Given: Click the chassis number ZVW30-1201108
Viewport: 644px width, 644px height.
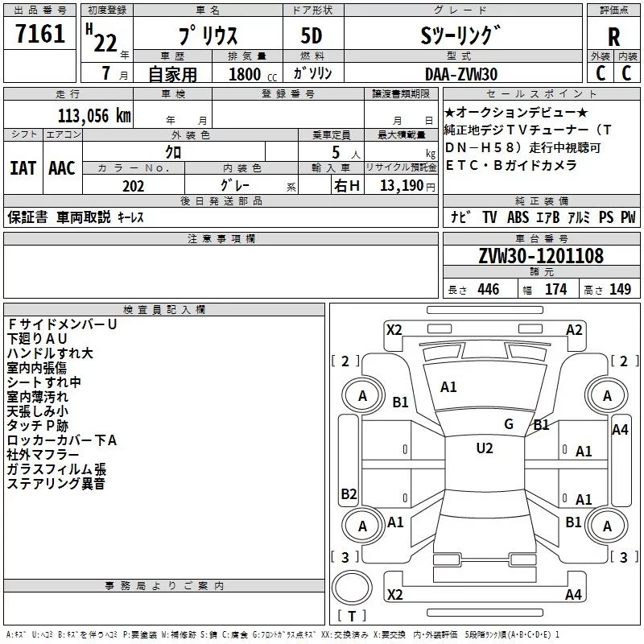Looking at the screenshot, I should pyautogui.click(x=541, y=255).
